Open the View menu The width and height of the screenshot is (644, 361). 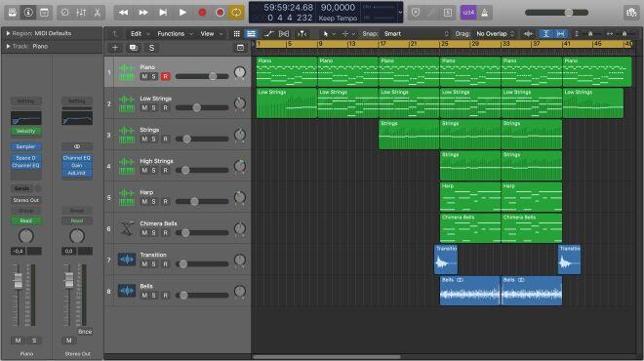[211, 34]
